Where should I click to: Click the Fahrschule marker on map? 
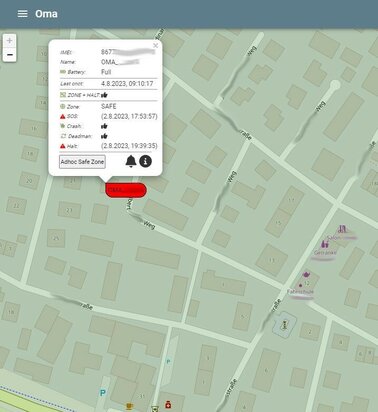(300, 285)
